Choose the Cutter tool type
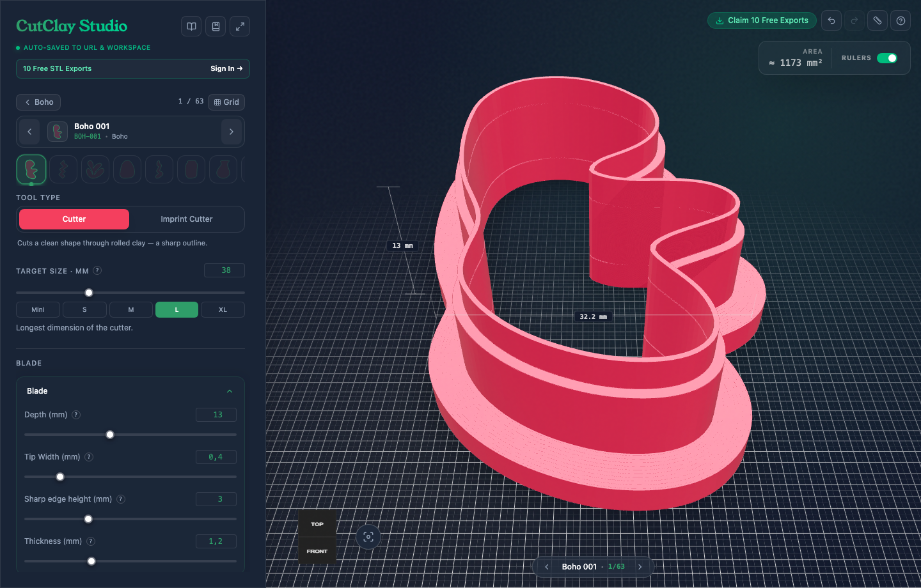The image size is (921, 588). click(x=74, y=219)
